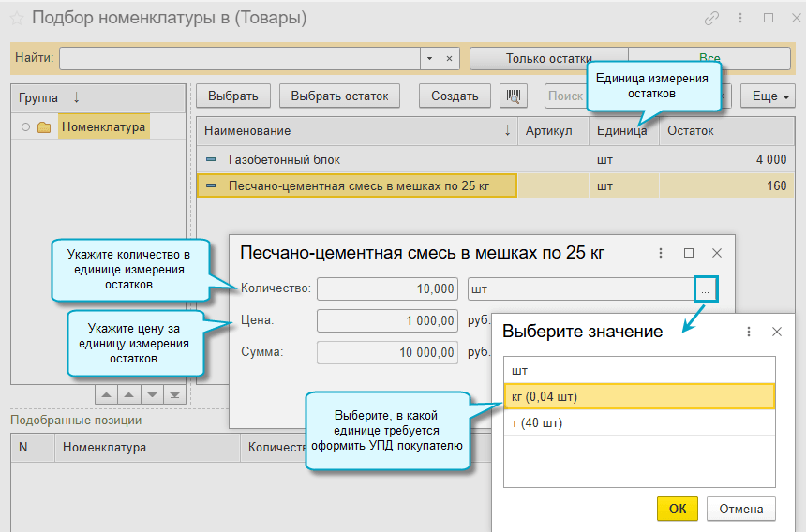Open Выберите значение dialog options menu
This screenshot has width=806, height=532.
[749, 332]
